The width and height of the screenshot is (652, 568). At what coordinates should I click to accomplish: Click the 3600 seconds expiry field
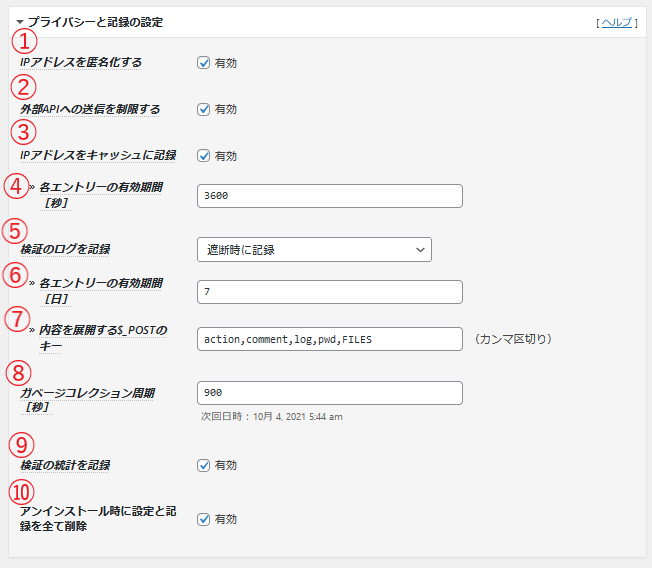(330, 196)
